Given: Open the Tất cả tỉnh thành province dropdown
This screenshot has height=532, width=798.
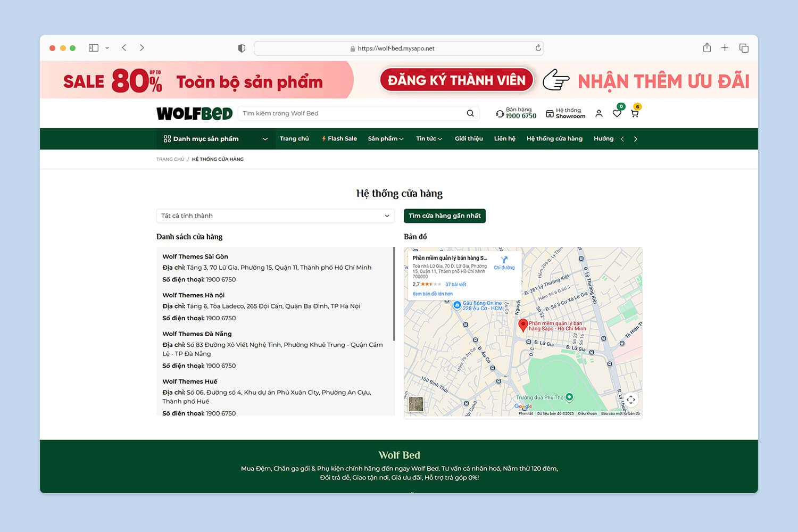Looking at the screenshot, I should (x=276, y=215).
